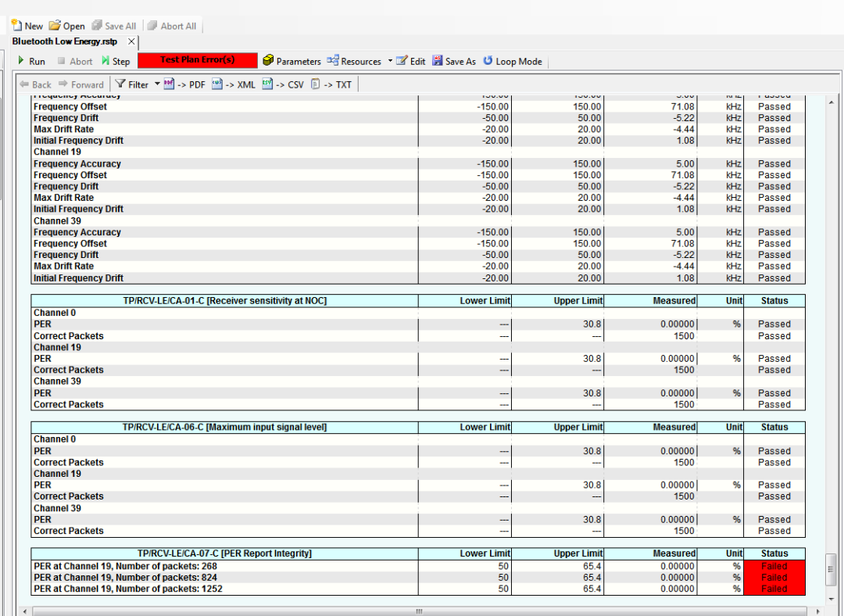Screen dimensions: 844x616
Task: Step through the test plan
Action: (116, 61)
